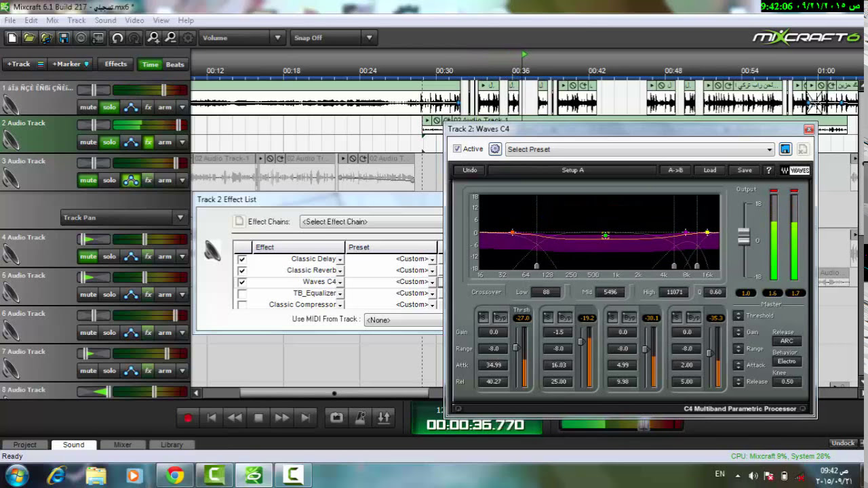Click the open project folder icon

click(x=28, y=38)
